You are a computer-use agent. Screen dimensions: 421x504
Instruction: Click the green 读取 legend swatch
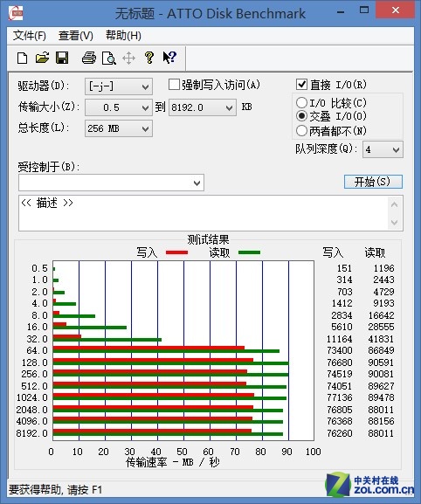250,252
